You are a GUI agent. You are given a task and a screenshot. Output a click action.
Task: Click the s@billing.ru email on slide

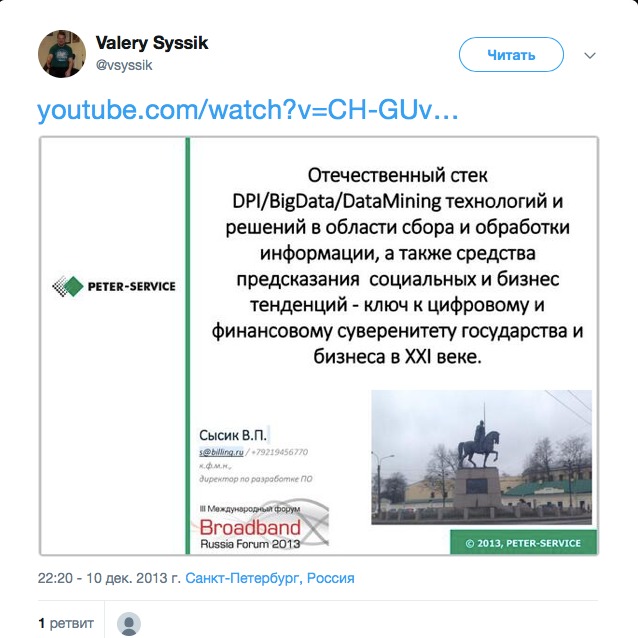coord(221,452)
